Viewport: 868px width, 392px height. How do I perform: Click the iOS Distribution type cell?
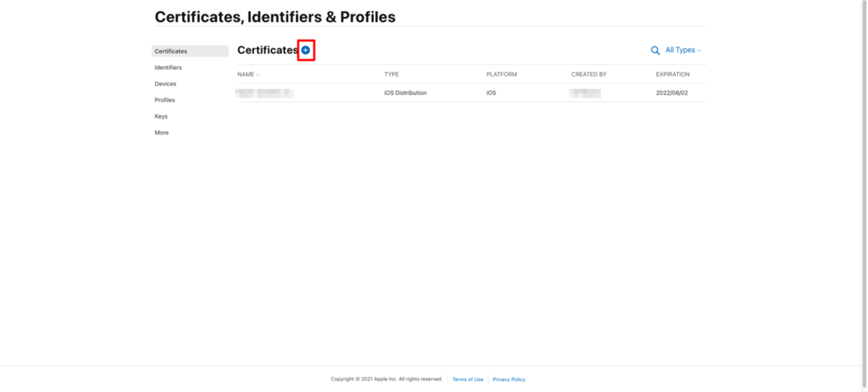click(x=405, y=93)
